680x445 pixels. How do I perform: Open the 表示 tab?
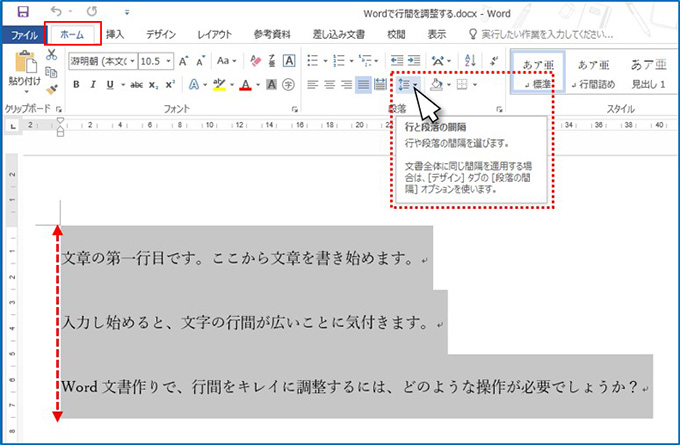(437, 35)
